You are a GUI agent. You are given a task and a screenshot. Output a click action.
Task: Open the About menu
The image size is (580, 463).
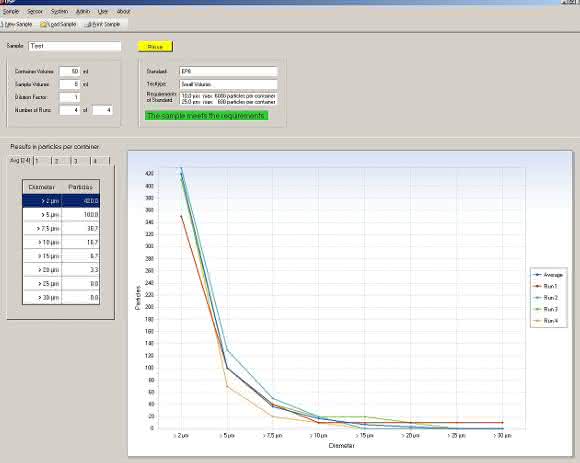[123, 11]
